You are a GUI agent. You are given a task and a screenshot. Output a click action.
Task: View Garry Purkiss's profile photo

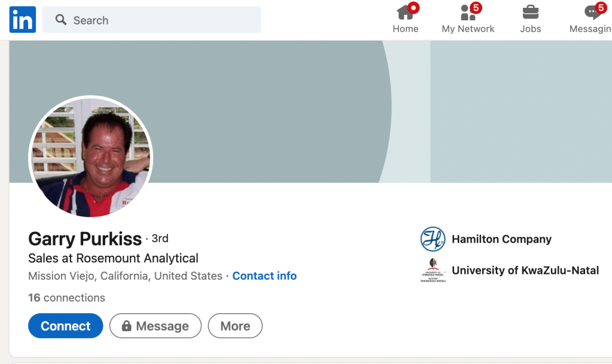click(x=91, y=157)
